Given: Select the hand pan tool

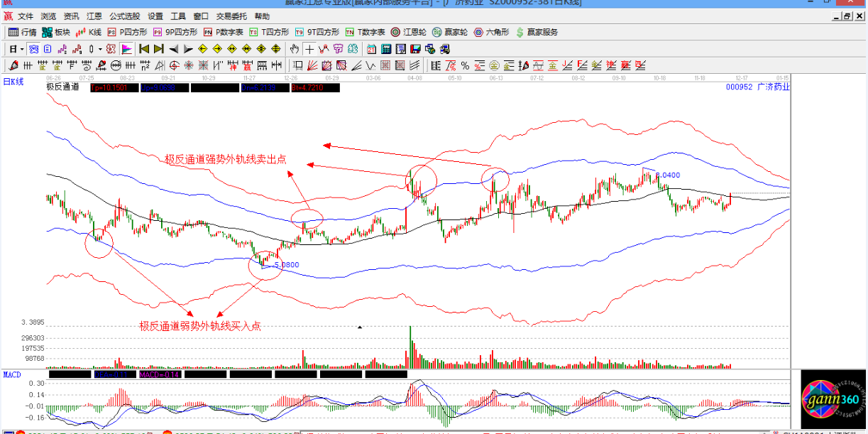Looking at the screenshot, I should coord(294,49).
